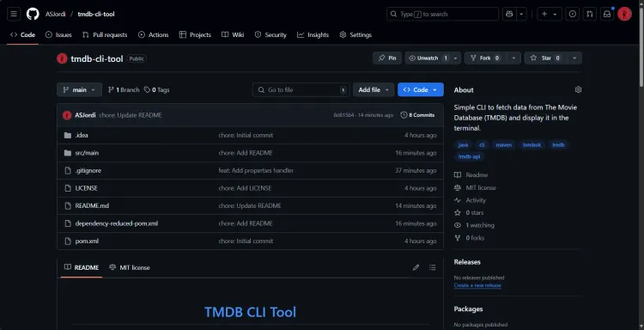View the 0 Tags link
The image size is (644, 330).
point(156,89)
